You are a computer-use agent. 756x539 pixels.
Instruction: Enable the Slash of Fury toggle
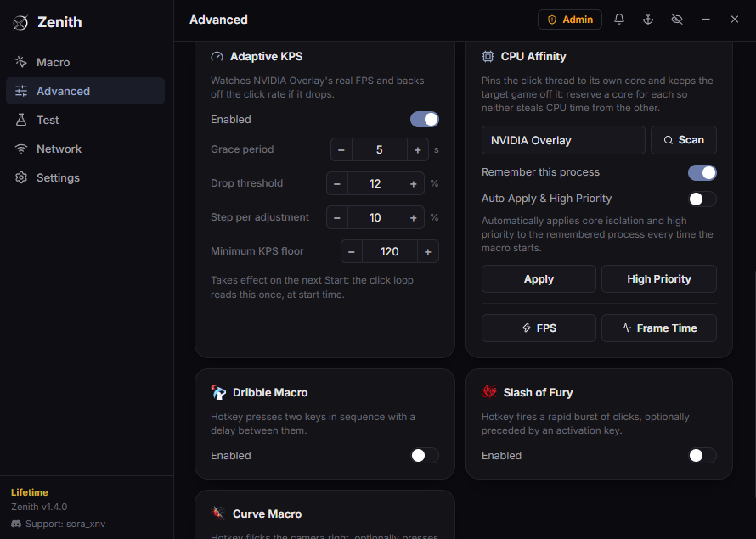coord(702,455)
